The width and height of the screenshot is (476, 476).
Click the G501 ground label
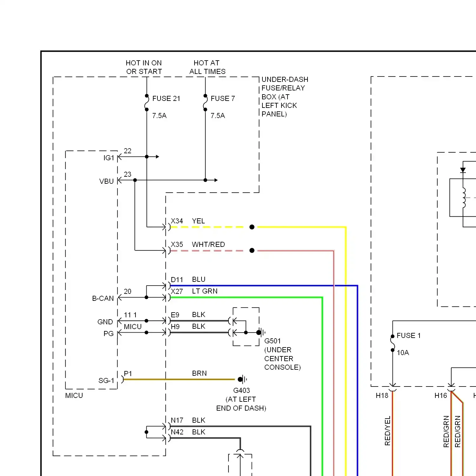click(x=273, y=341)
